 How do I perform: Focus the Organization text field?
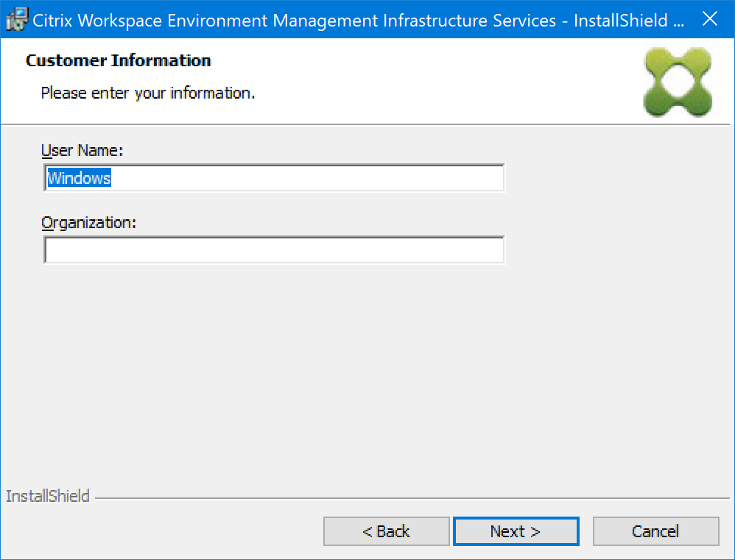274,250
